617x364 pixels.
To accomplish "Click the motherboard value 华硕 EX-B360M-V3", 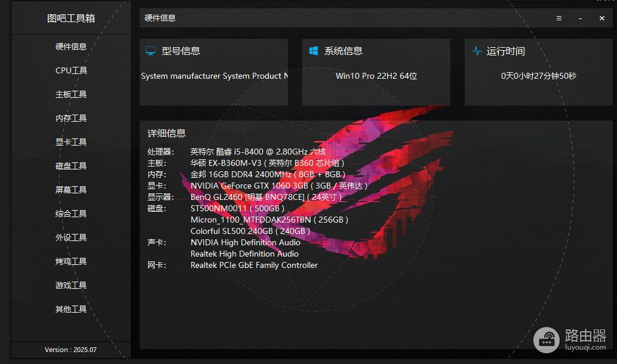I will [x=226, y=163].
